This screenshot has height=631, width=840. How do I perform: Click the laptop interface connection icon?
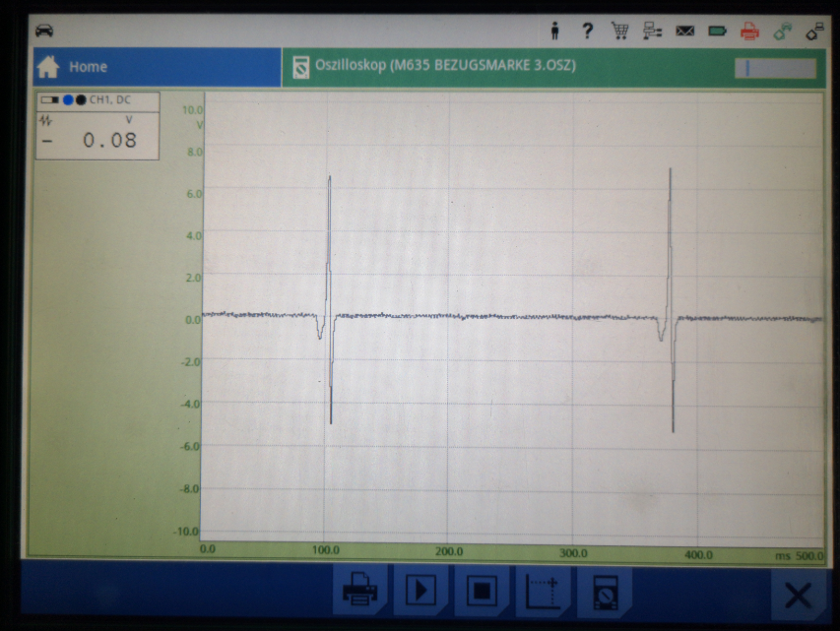click(x=814, y=32)
